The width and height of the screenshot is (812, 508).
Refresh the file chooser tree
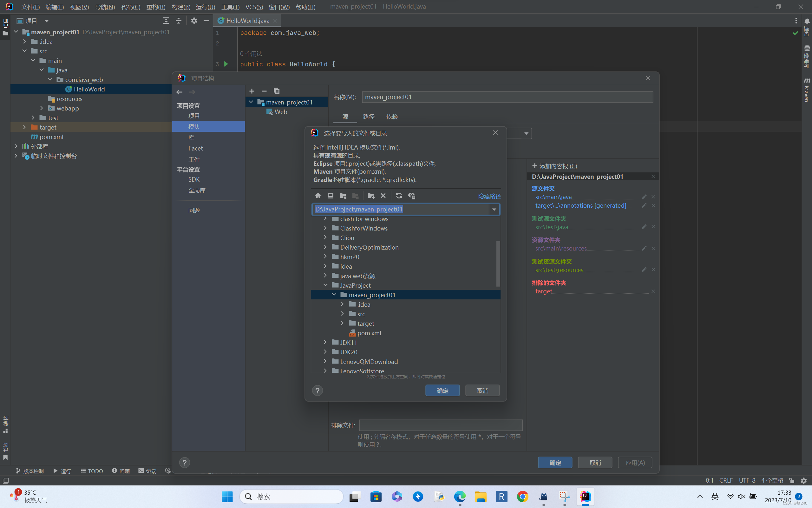(399, 196)
